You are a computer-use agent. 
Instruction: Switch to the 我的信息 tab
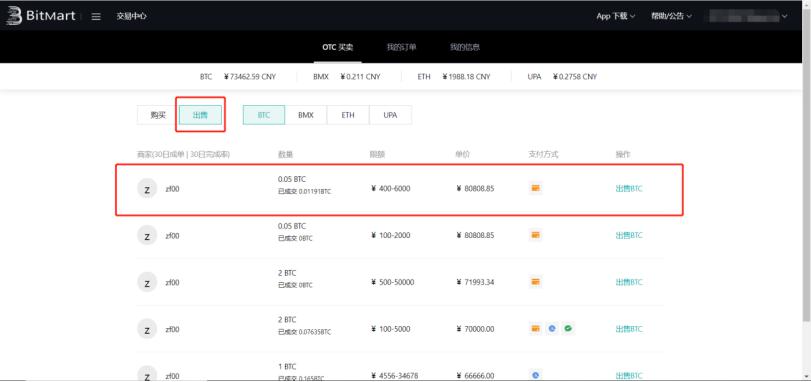click(x=464, y=47)
